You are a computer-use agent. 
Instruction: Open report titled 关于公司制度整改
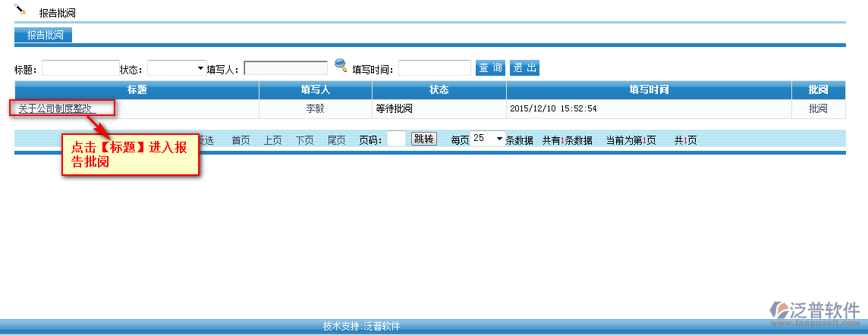tap(57, 109)
